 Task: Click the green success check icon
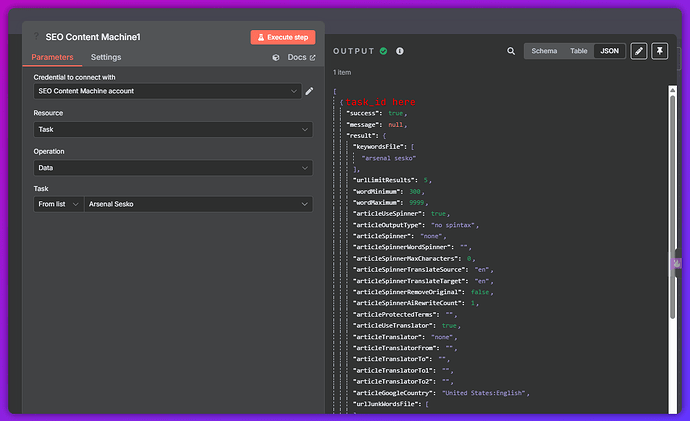pos(384,51)
